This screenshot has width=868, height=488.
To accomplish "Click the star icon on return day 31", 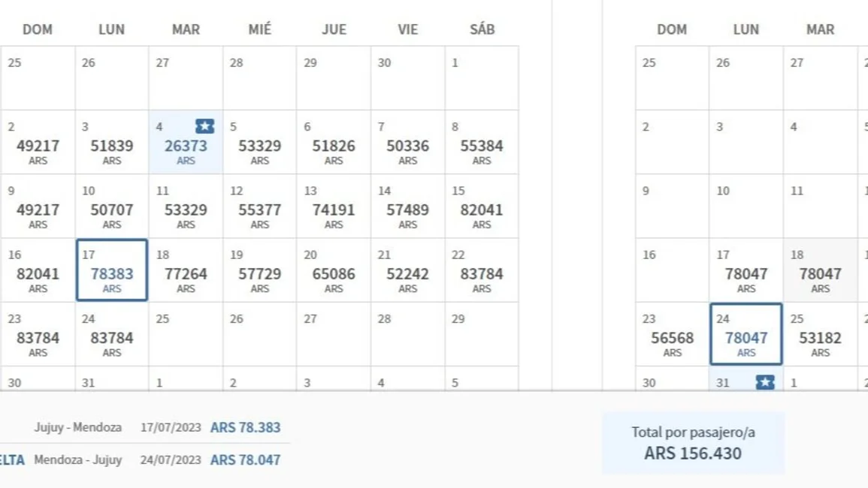I will [765, 382].
